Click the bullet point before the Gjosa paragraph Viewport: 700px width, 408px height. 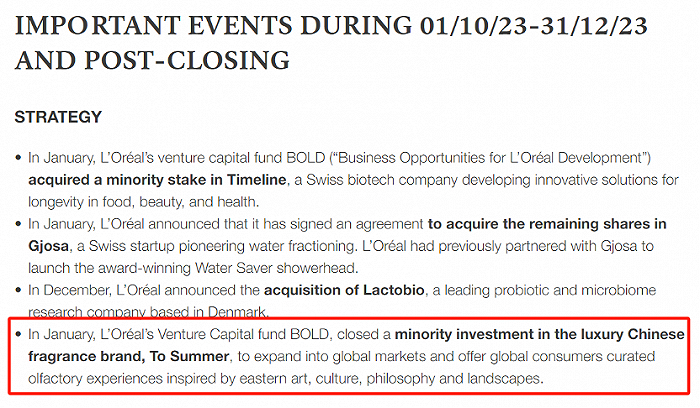[18, 224]
